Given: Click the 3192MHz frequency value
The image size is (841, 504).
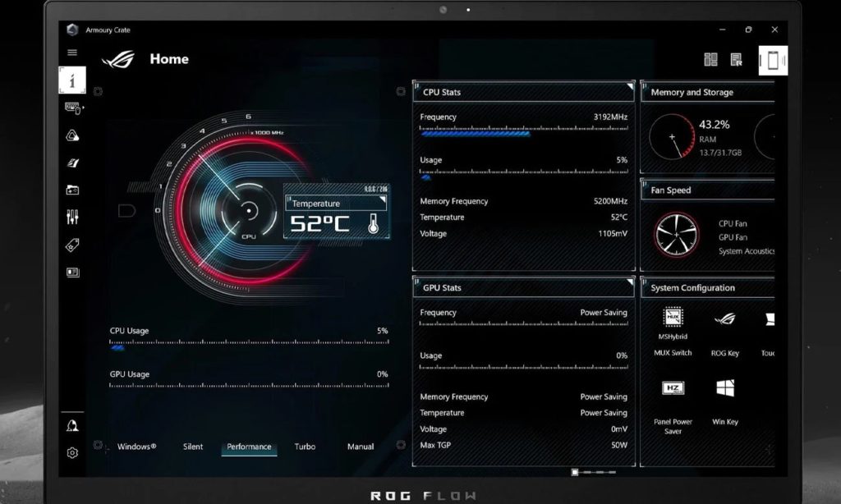Looking at the screenshot, I should pos(610,117).
